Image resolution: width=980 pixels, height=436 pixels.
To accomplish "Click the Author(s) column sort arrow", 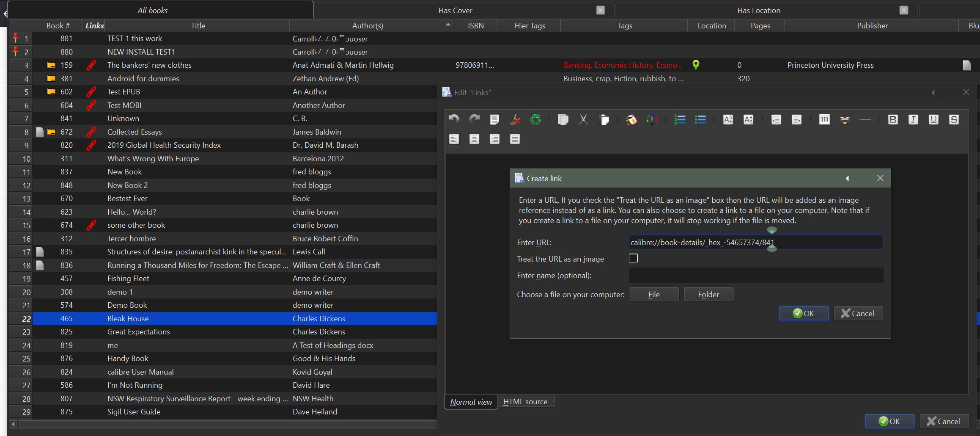I will coord(447,25).
